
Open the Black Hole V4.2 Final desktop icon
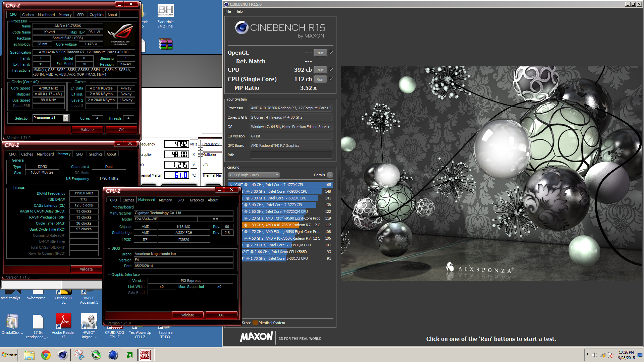point(165,16)
